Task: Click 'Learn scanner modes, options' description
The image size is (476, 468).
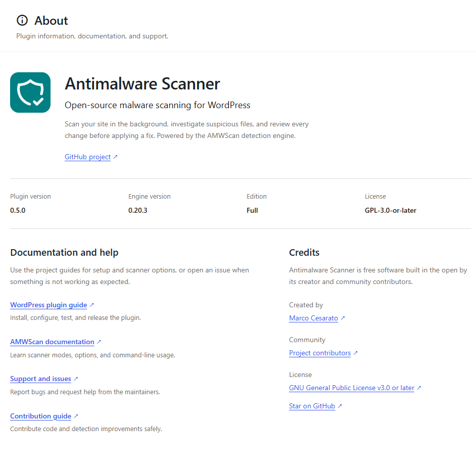Action: click(x=92, y=355)
